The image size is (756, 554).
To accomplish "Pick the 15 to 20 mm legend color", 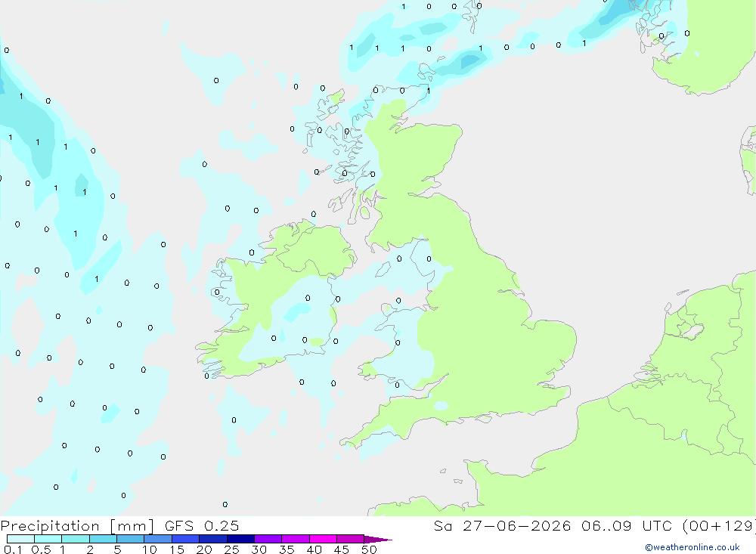I will point(186,539).
